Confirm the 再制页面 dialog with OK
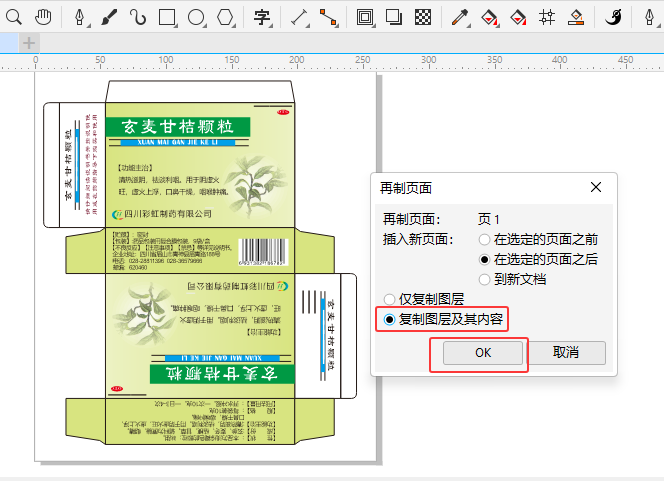 click(x=483, y=353)
